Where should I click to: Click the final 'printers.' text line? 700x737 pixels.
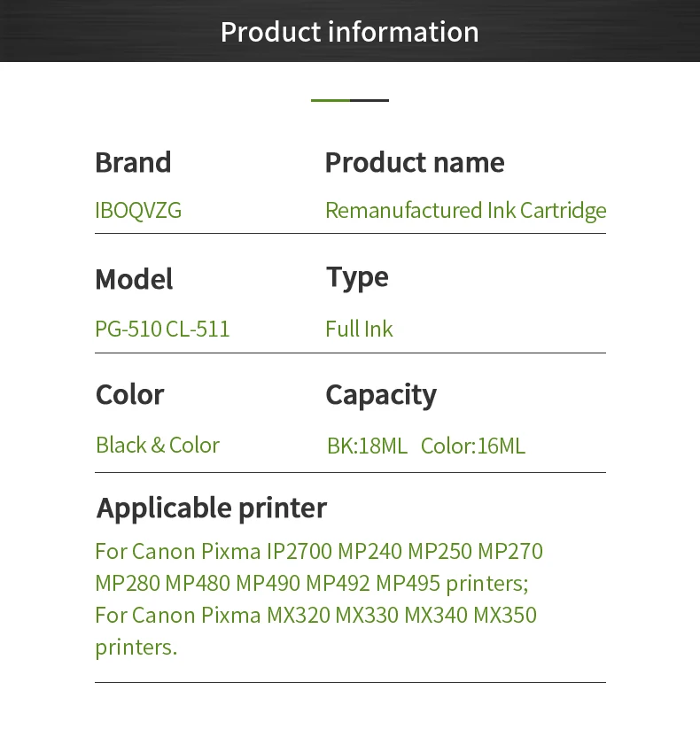point(136,648)
